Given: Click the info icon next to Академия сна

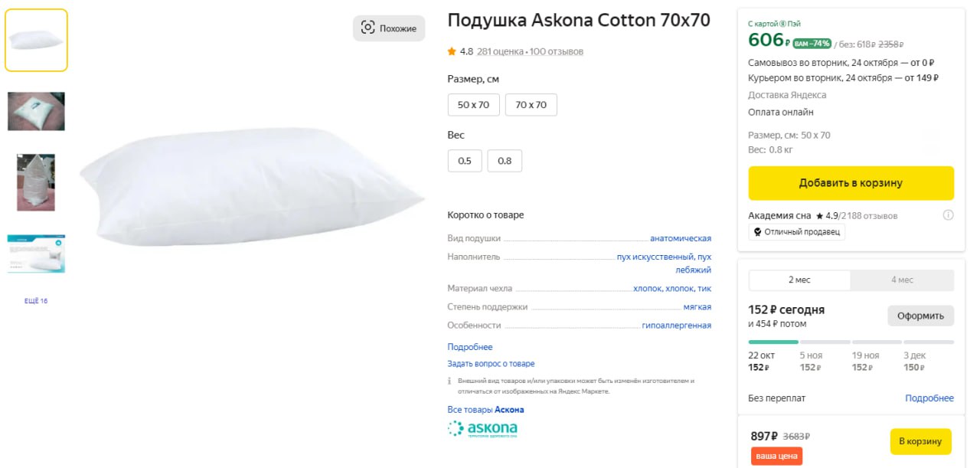Looking at the screenshot, I should point(948,215).
